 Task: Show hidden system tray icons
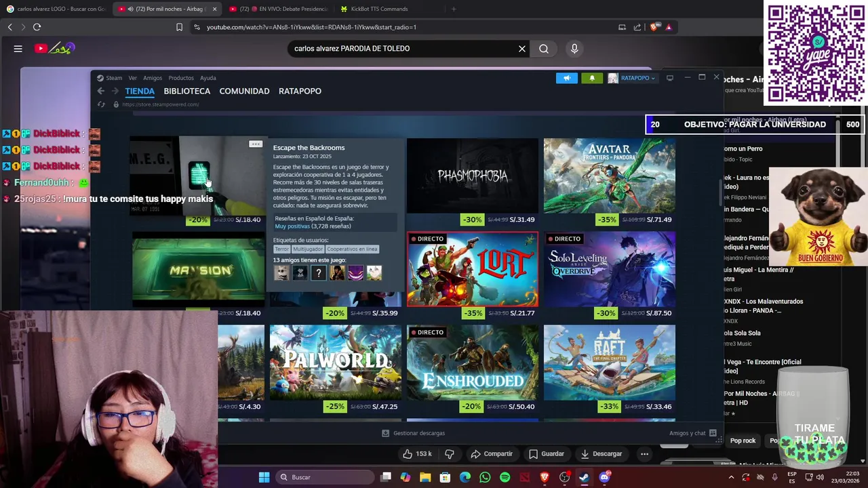point(731,477)
